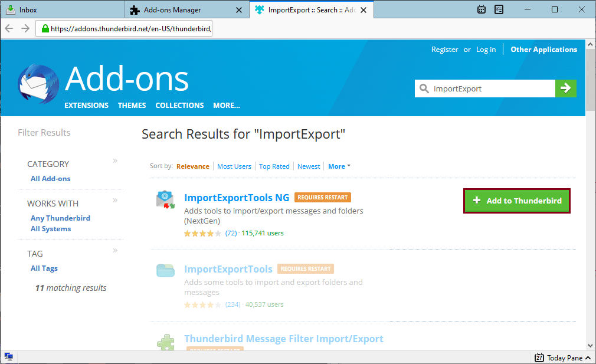Image resolution: width=596 pixels, height=364 pixels.
Task: Switch to the Inbox tab
Action: click(63, 9)
